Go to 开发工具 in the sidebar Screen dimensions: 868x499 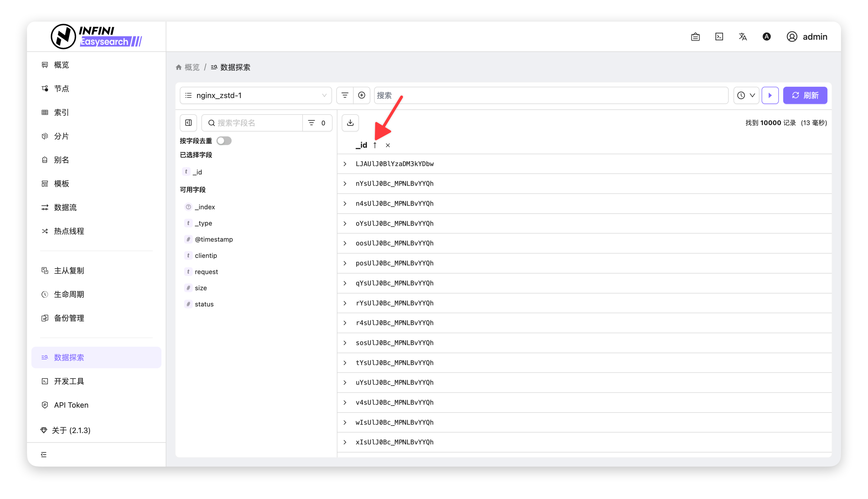[x=69, y=381]
